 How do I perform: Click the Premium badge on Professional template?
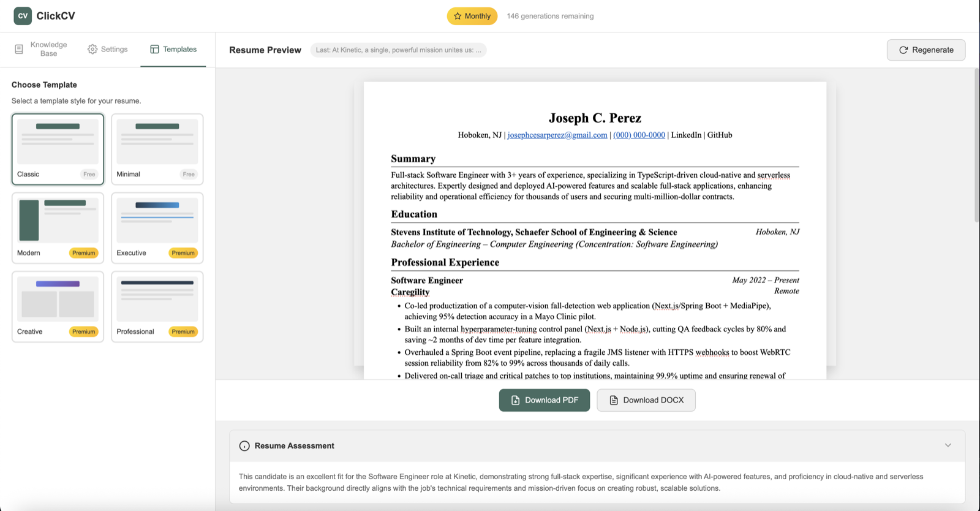pyautogui.click(x=183, y=331)
